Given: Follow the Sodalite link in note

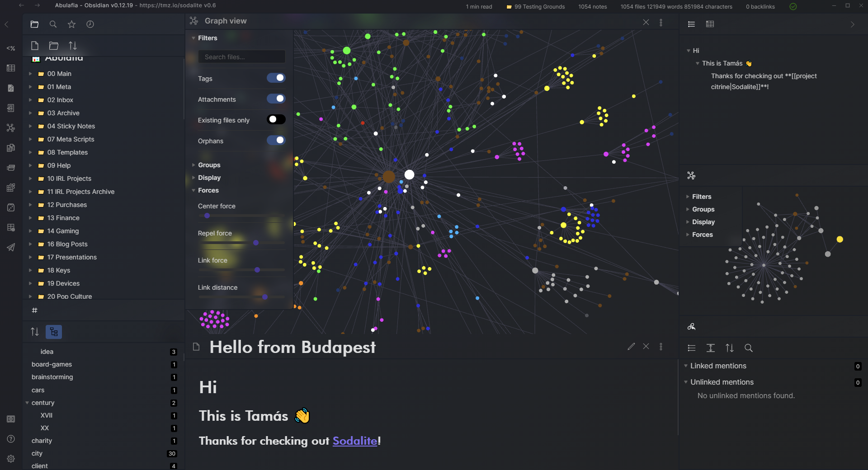Looking at the screenshot, I should (355, 441).
